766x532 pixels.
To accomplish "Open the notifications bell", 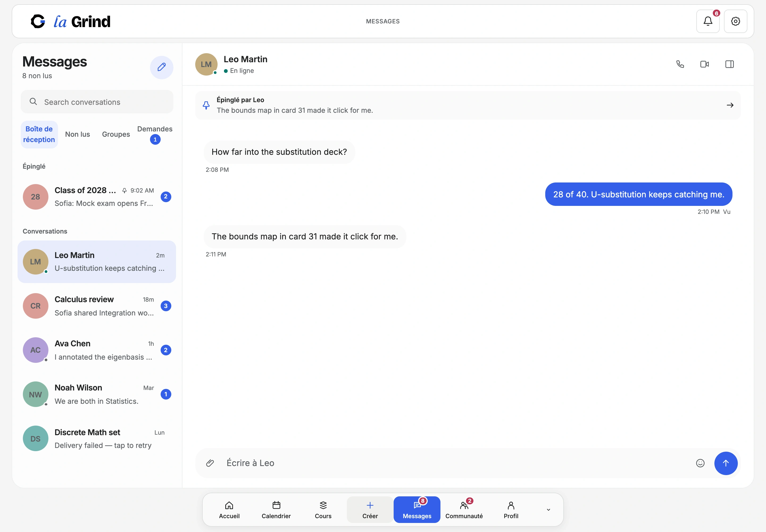I will (x=708, y=21).
